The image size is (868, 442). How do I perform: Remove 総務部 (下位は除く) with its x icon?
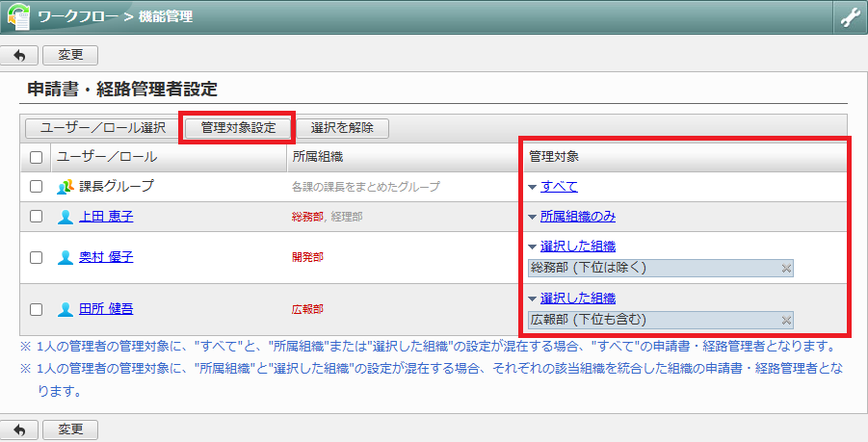pos(786,269)
